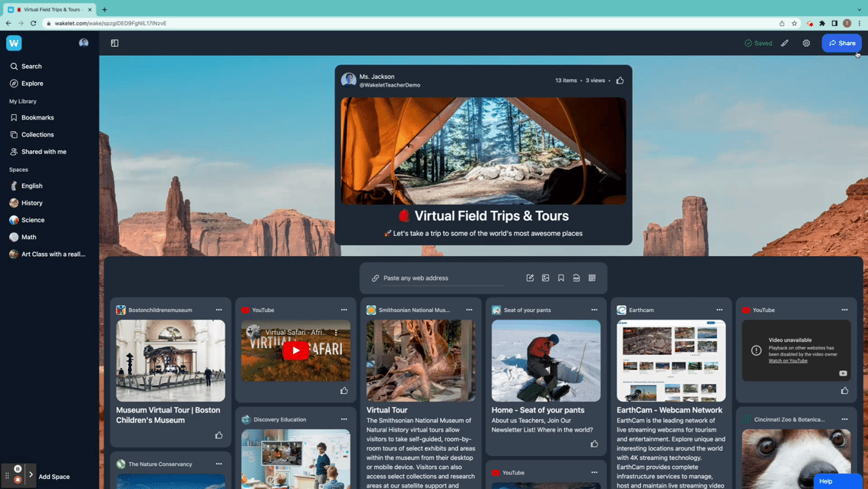Open the Boston museum thumbnail image

click(170, 361)
